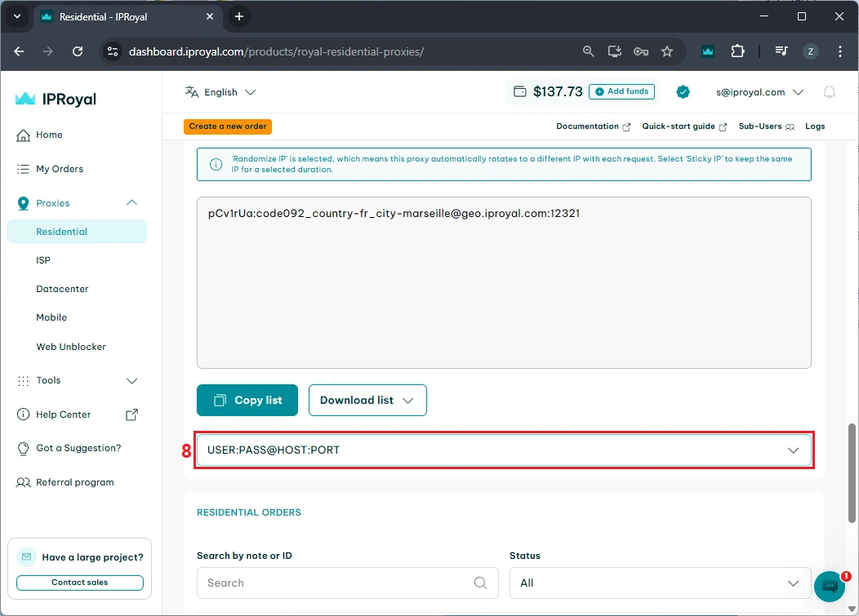Click search magnifier in orders search field
Screen dimensions: 859x616
pos(481,583)
